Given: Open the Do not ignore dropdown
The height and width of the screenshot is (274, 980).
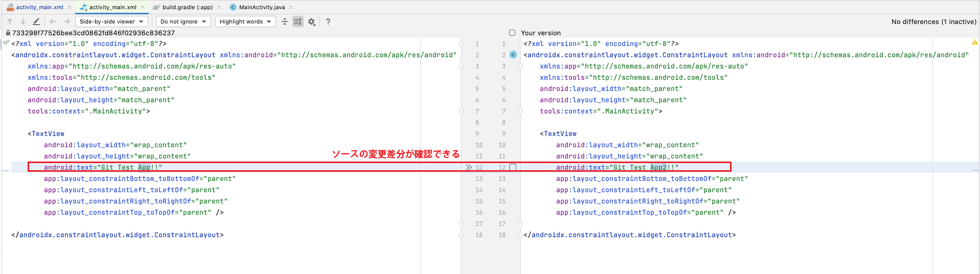Looking at the screenshot, I should pyautogui.click(x=183, y=21).
